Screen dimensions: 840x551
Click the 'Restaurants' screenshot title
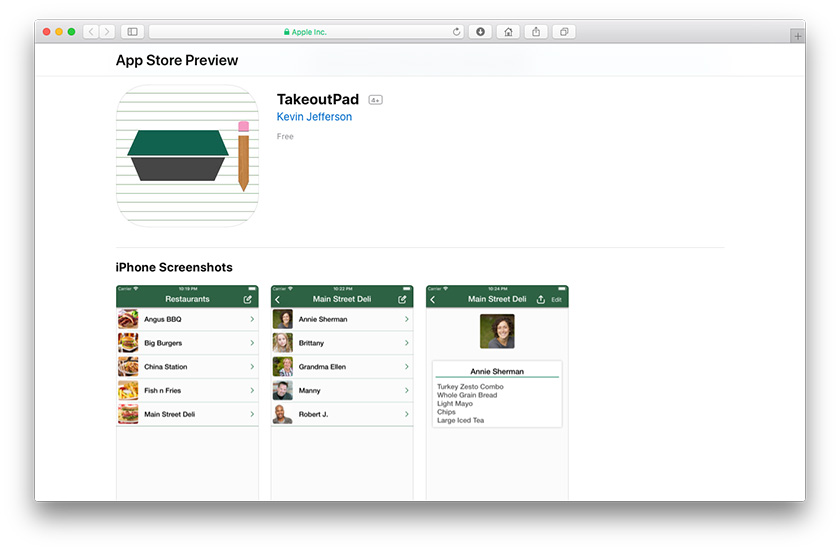187,299
